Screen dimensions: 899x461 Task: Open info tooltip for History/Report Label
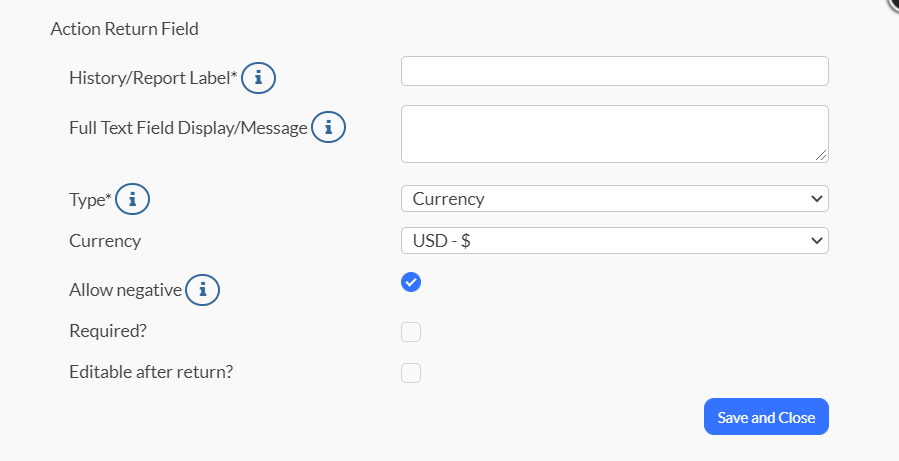(258, 78)
